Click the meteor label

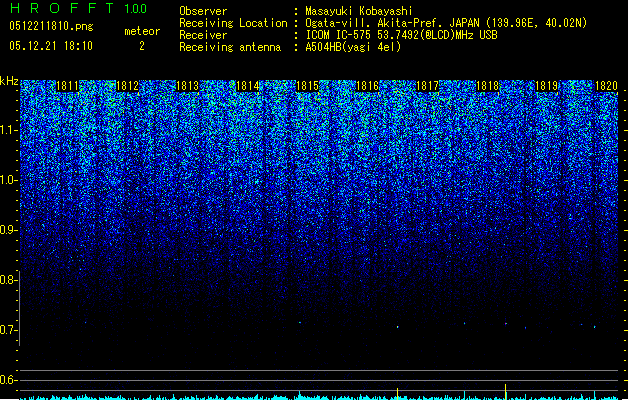coord(142,31)
